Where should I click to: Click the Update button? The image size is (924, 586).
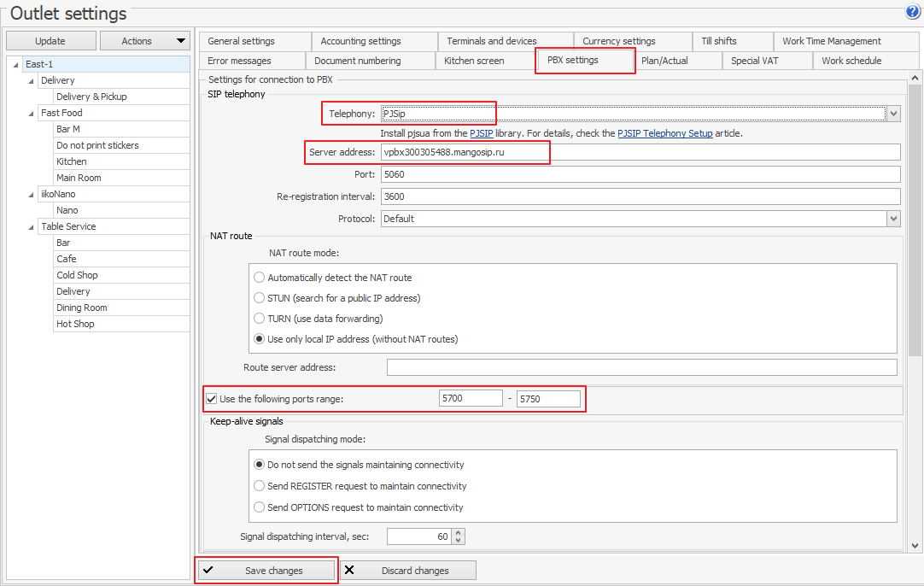point(50,41)
